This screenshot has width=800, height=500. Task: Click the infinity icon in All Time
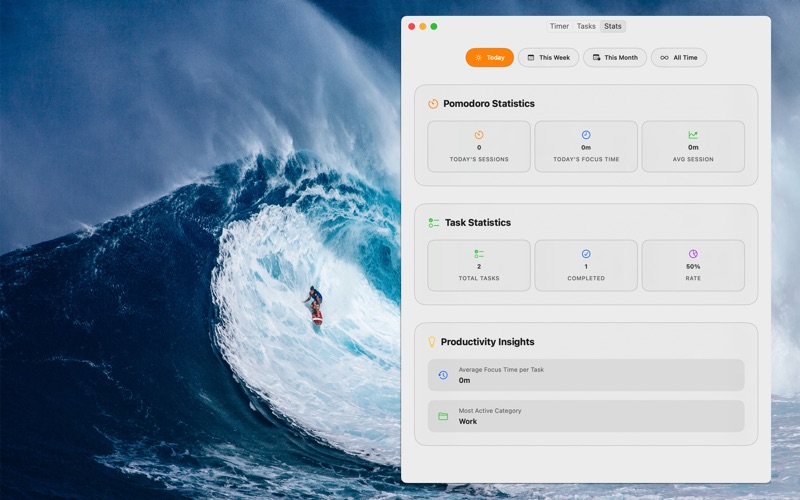(x=664, y=58)
